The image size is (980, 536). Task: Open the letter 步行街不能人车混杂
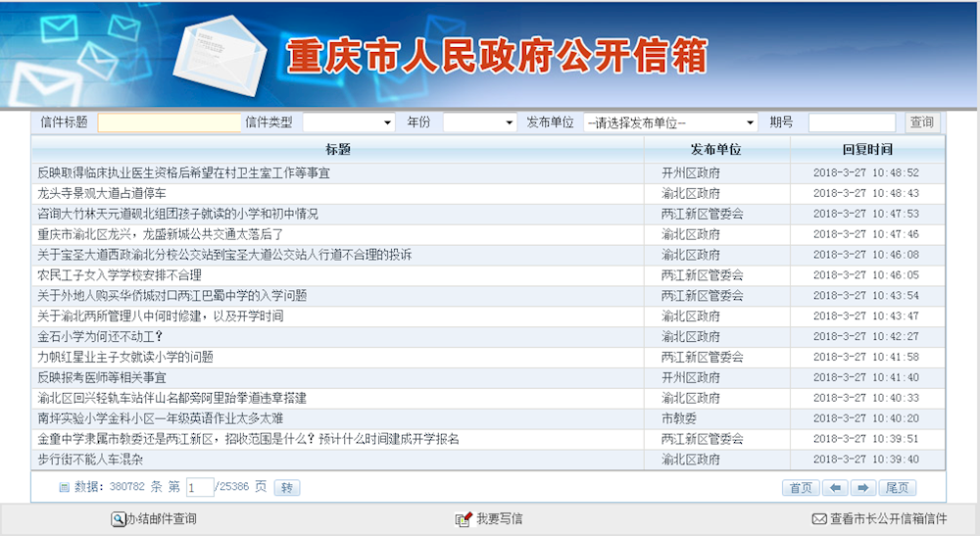pos(90,459)
